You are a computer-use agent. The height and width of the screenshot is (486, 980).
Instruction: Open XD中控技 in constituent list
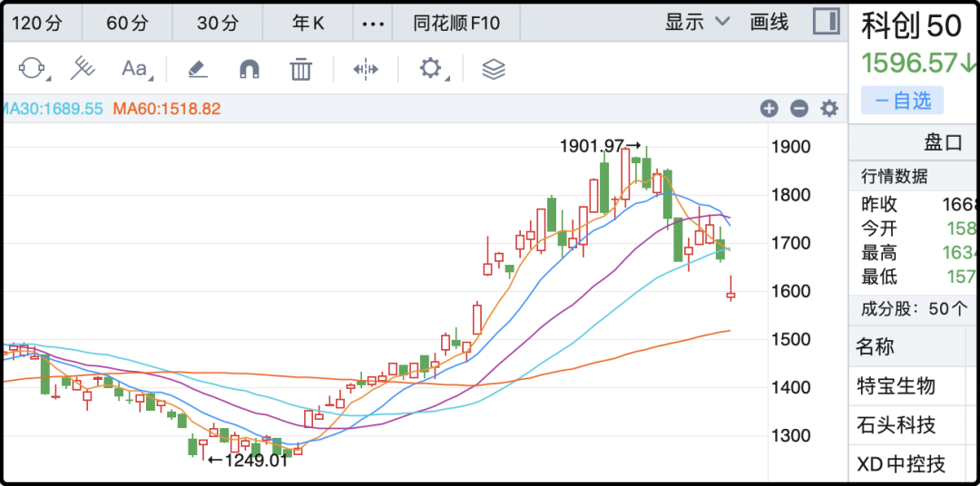point(901,464)
